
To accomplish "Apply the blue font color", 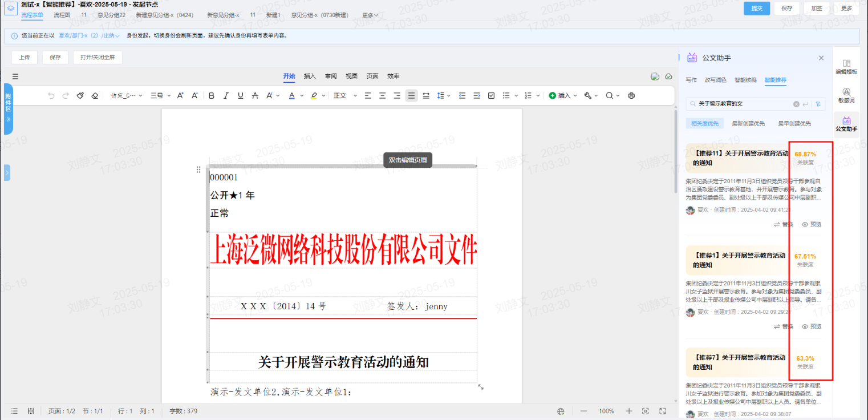I will coord(291,95).
